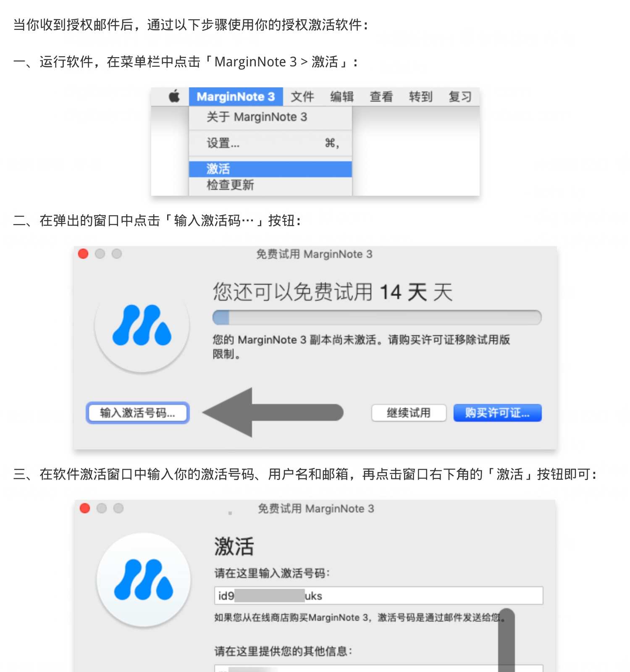The width and height of the screenshot is (630, 672).
Task: Click the MarginNote logo in trial window
Action: point(142,326)
